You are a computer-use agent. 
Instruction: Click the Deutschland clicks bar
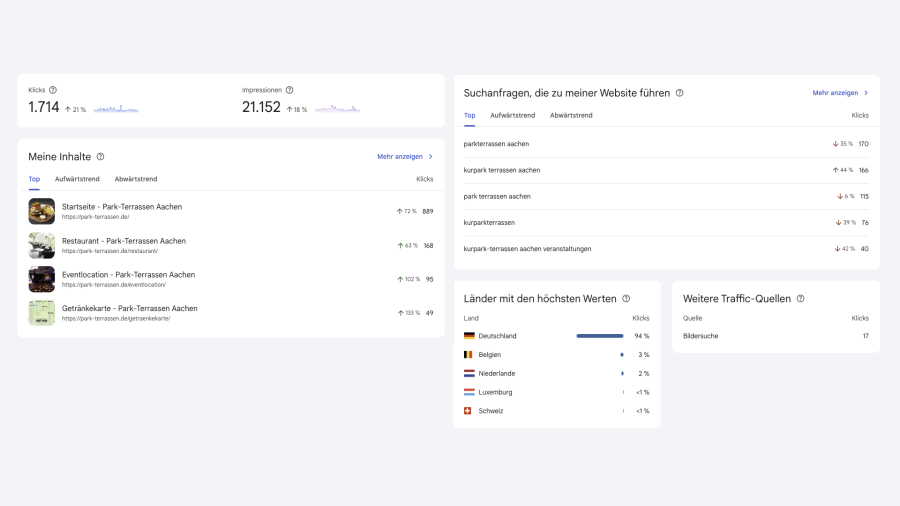[x=600, y=336]
